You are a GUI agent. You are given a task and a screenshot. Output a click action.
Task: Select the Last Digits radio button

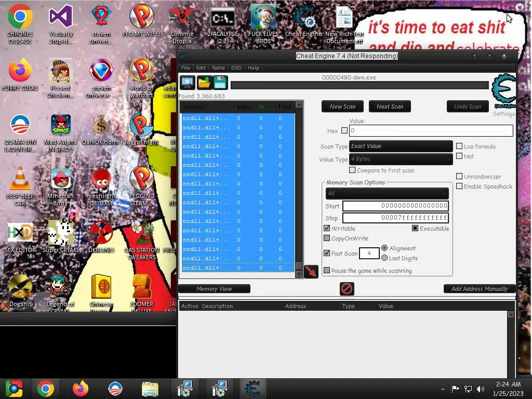pos(384,258)
